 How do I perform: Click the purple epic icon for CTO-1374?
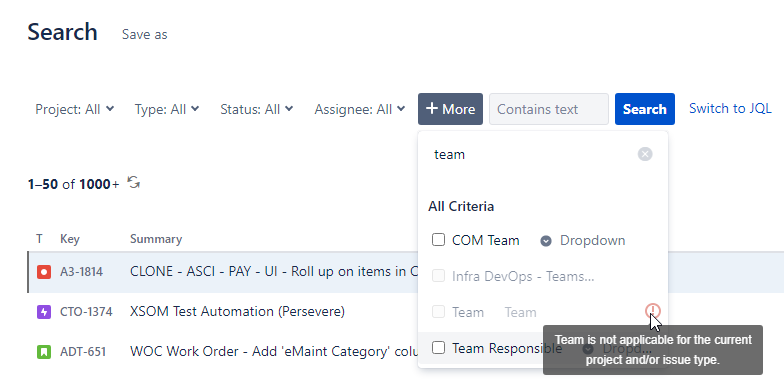point(44,312)
